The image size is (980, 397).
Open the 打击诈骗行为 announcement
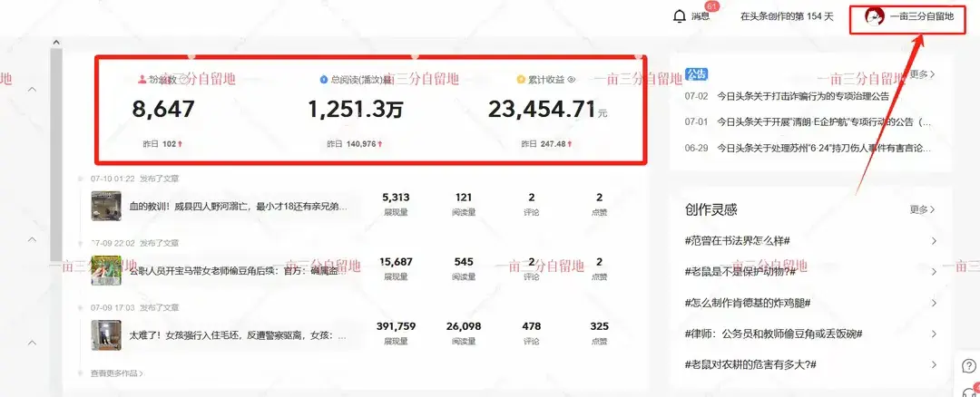tap(803, 96)
